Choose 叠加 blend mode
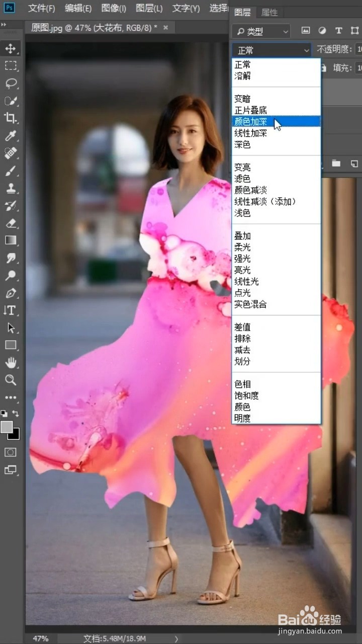 coord(276,236)
